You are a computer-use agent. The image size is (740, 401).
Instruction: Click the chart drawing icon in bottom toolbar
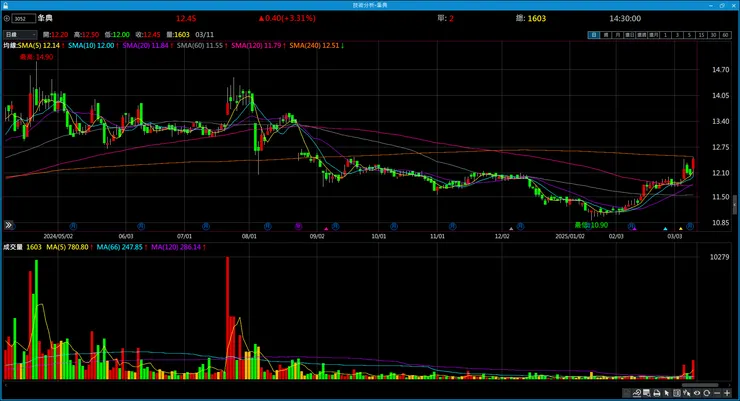[x=637, y=393]
